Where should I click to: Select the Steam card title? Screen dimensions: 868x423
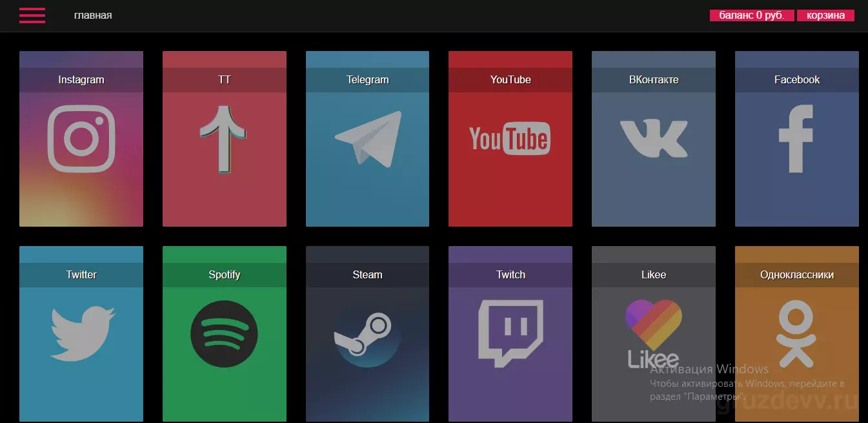coord(368,275)
